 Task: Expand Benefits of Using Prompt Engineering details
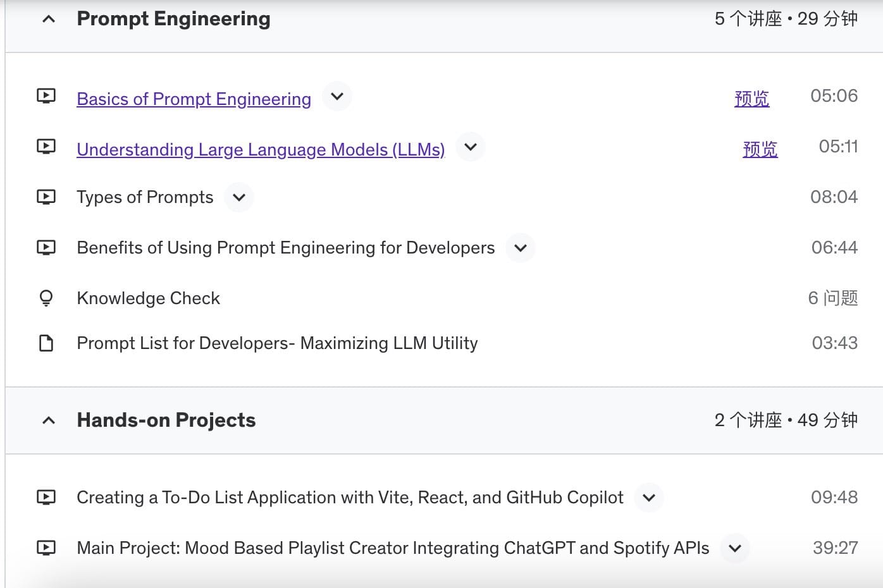(x=521, y=248)
